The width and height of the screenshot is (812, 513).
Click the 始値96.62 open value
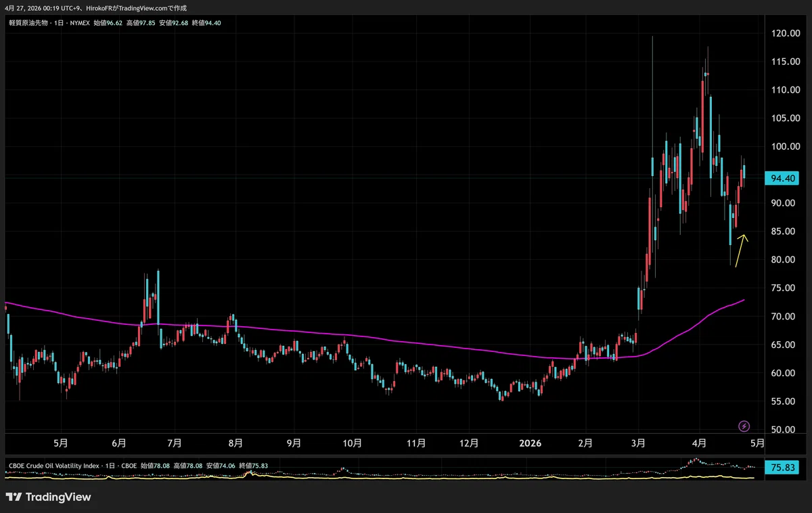pos(108,22)
